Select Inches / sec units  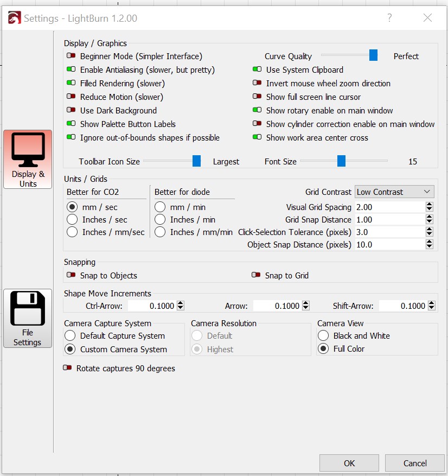point(73,219)
